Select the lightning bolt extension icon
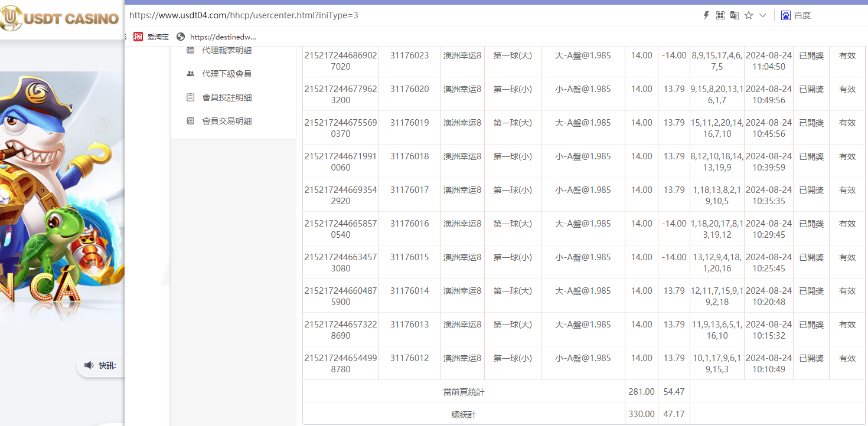The image size is (868, 426). pyautogui.click(x=706, y=15)
